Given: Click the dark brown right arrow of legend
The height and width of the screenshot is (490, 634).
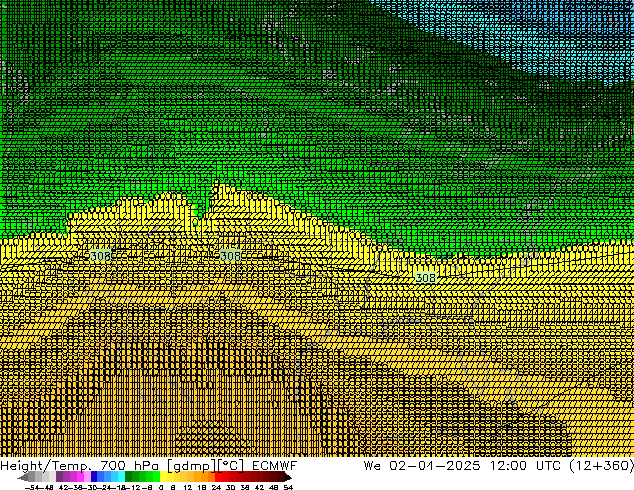Looking at the screenshot, I should (x=288, y=477).
